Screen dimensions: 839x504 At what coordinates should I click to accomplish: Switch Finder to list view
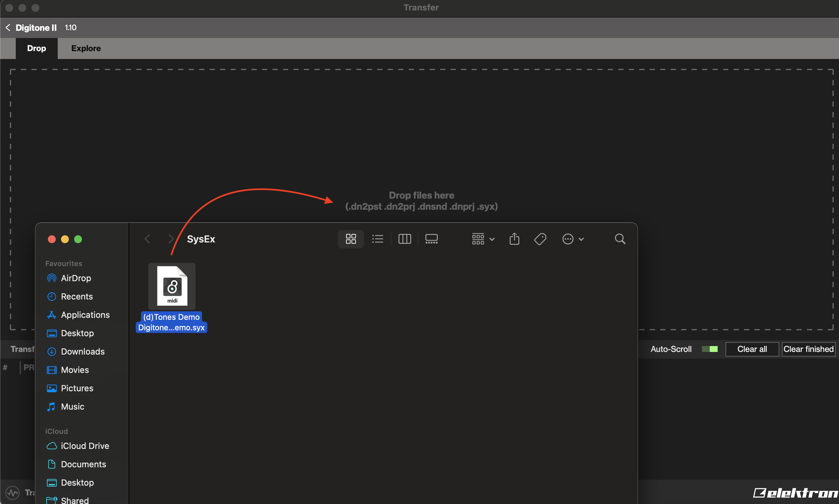coord(378,239)
